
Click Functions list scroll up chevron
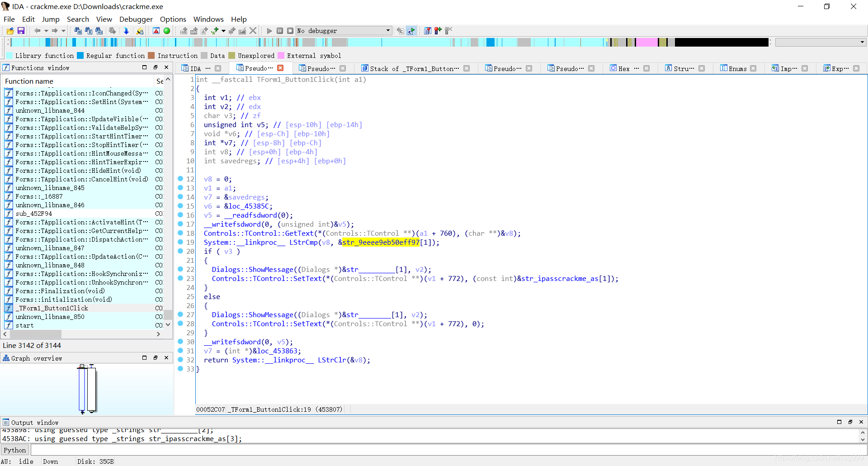click(168, 80)
